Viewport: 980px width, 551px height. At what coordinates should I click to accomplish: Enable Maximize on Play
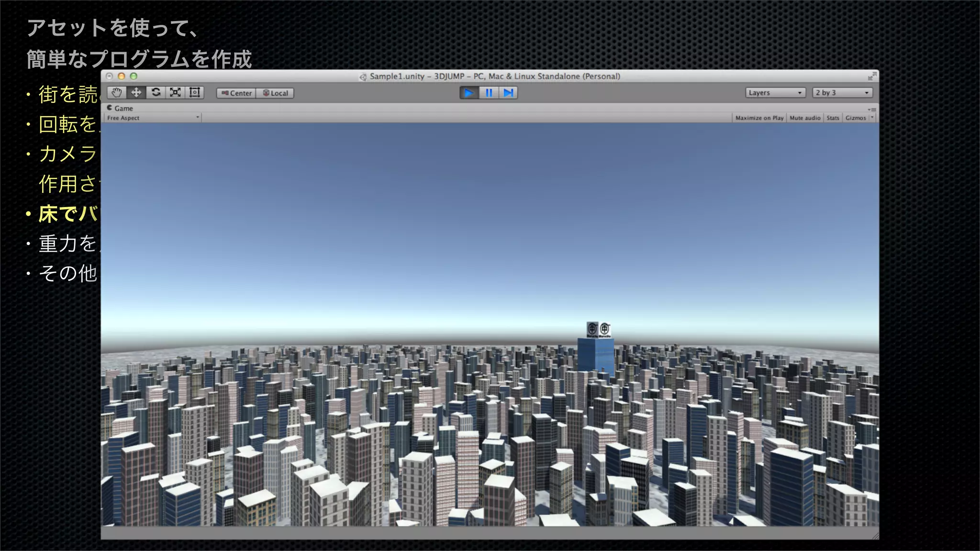759,118
